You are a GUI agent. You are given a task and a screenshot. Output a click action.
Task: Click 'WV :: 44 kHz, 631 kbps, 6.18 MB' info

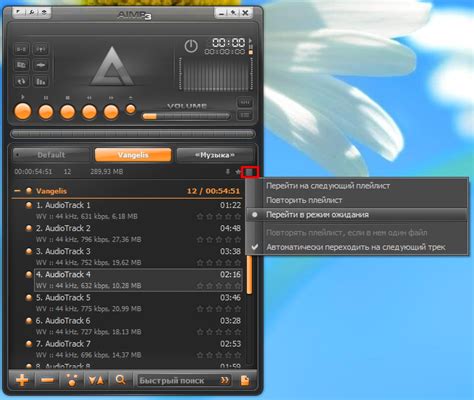87,216
